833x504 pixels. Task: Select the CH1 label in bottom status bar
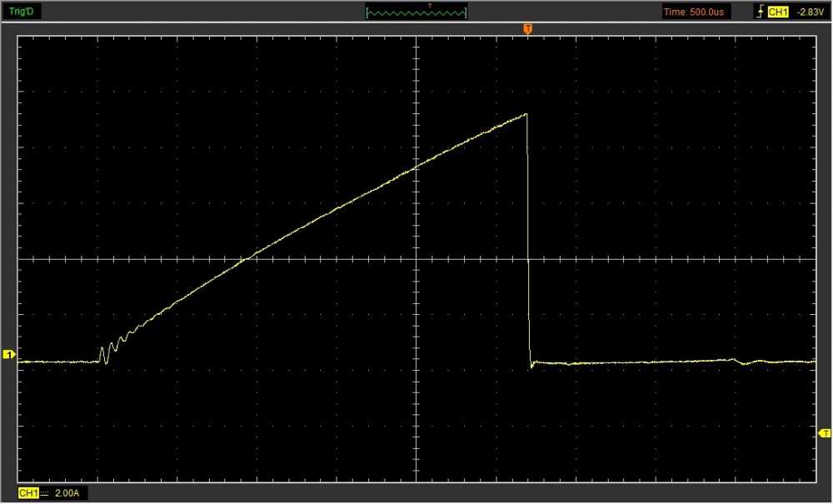tap(27, 494)
